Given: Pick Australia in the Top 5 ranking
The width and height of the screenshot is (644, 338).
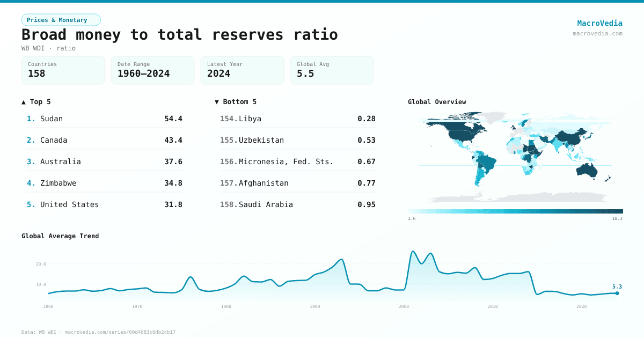Looking at the screenshot, I should 105,161.
